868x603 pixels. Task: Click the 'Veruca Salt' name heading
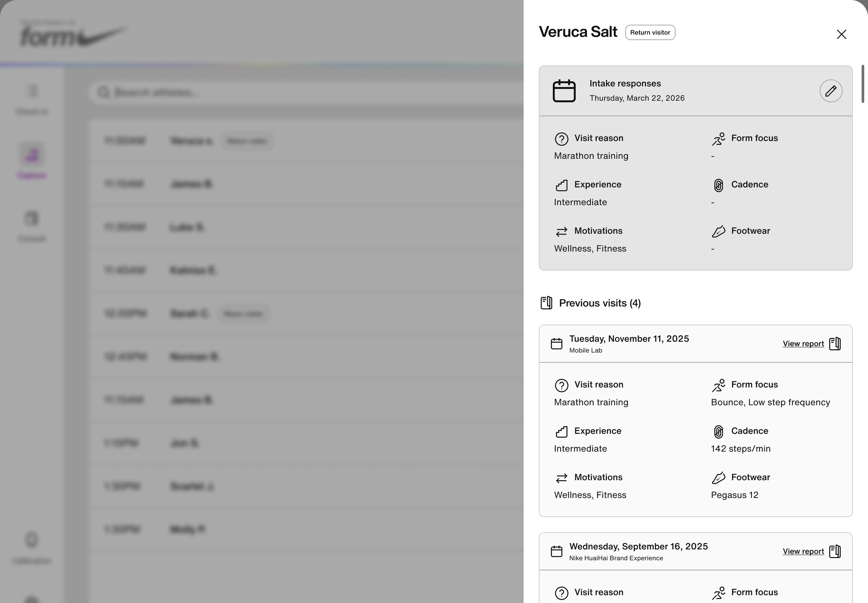578,32
